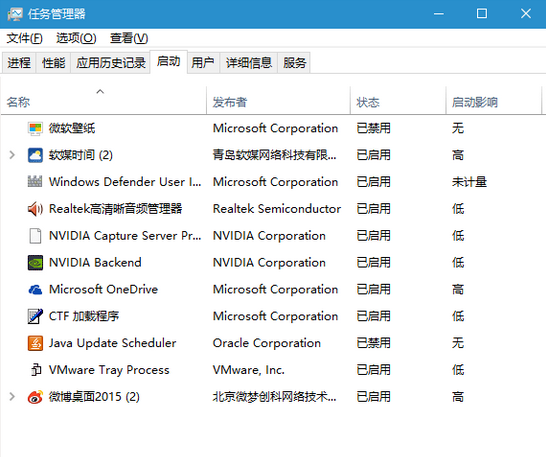546x457 pixels.
Task: Switch to the 进程 tab
Action: pyautogui.click(x=19, y=63)
